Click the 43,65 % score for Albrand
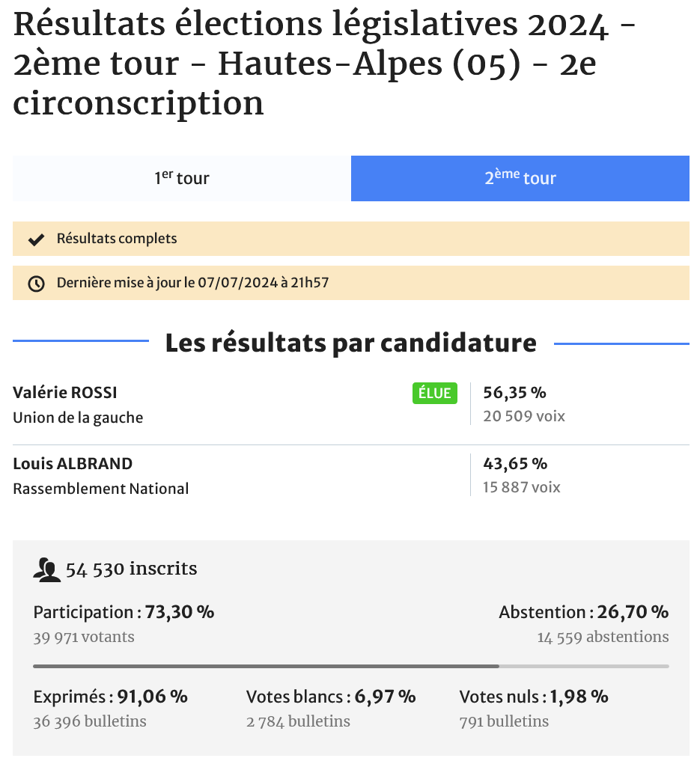 [x=515, y=464]
